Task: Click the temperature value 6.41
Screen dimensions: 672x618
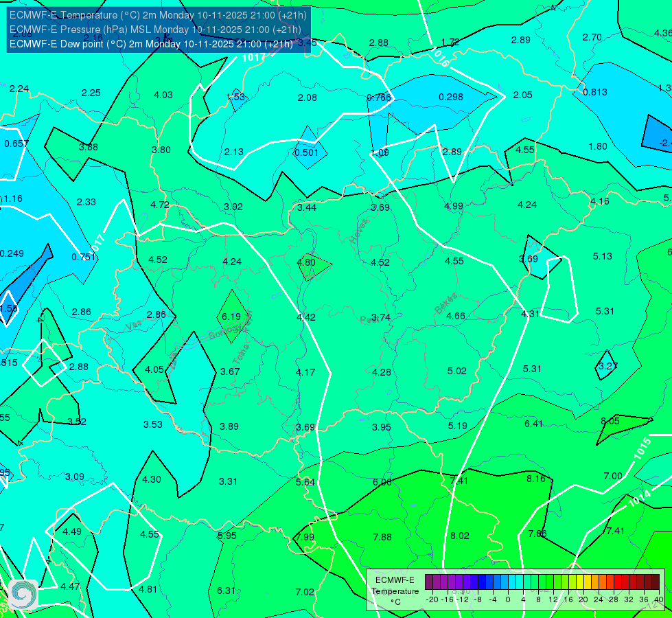Action: point(533,424)
